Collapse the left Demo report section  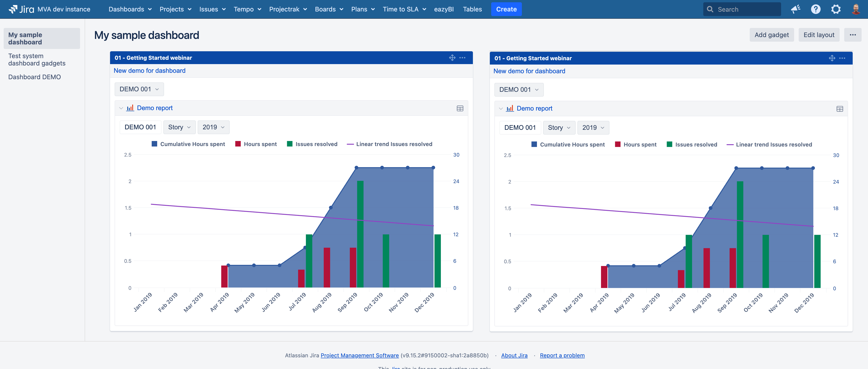click(x=121, y=108)
